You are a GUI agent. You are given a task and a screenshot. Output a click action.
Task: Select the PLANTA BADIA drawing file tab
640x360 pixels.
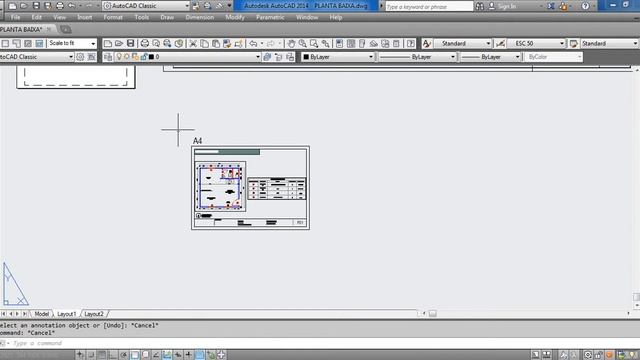coord(21,29)
